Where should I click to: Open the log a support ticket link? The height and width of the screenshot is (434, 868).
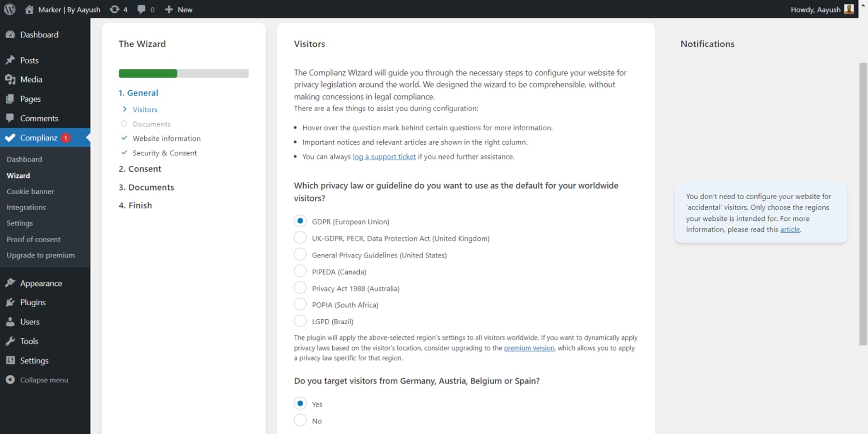tap(384, 156)
